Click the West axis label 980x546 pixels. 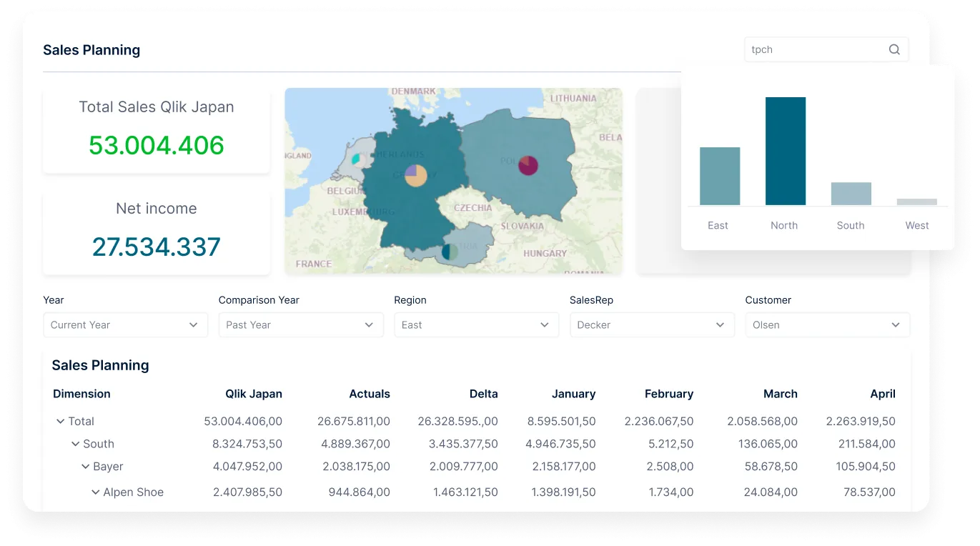coord(917,226)
